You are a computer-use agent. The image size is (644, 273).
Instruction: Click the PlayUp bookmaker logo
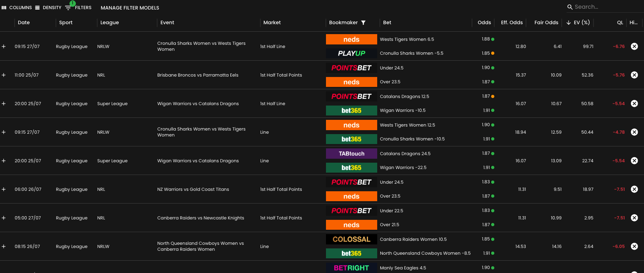pos(351,53)
